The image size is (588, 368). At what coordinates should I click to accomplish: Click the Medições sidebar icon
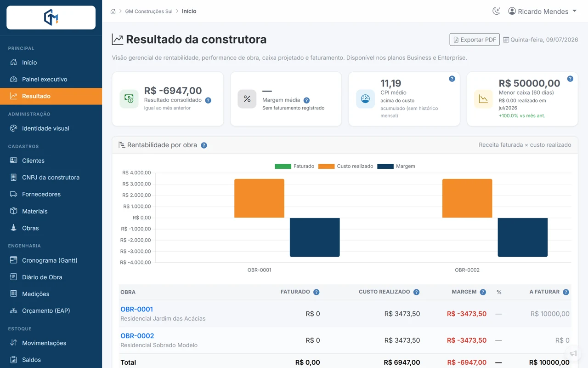(x=13, y=293)
